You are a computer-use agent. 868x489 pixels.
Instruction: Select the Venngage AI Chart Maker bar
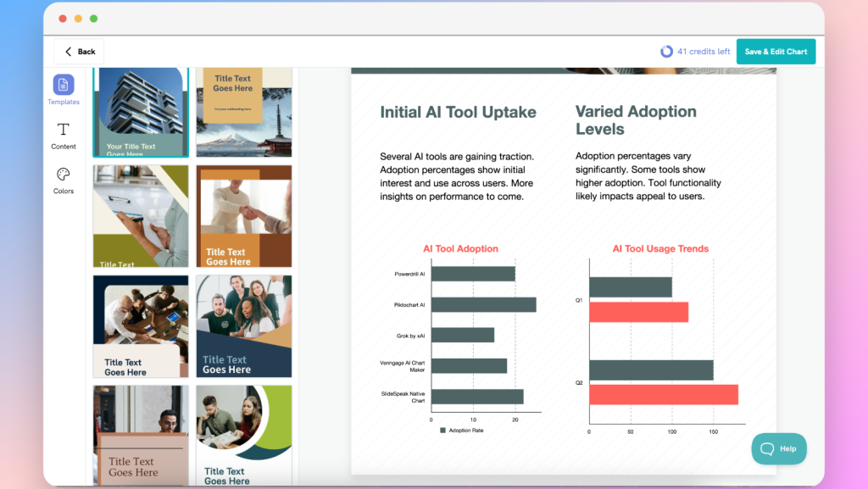coord(470,365)
